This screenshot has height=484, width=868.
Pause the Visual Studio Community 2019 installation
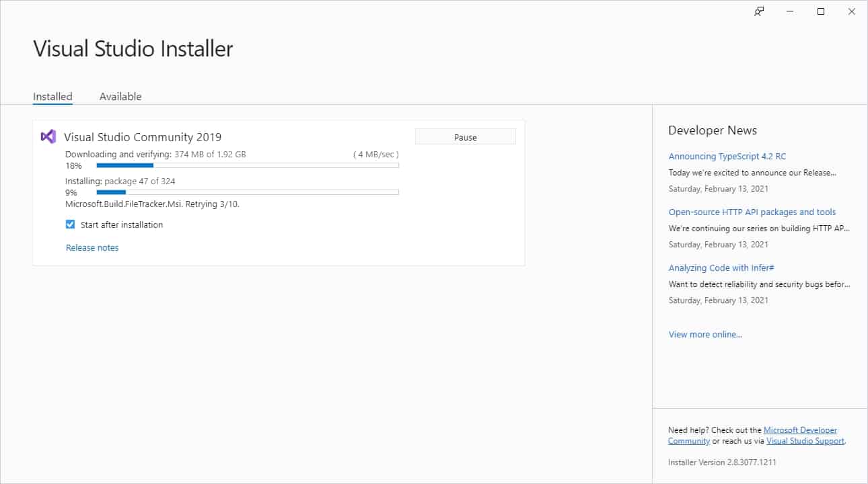(x=466, y=137)
